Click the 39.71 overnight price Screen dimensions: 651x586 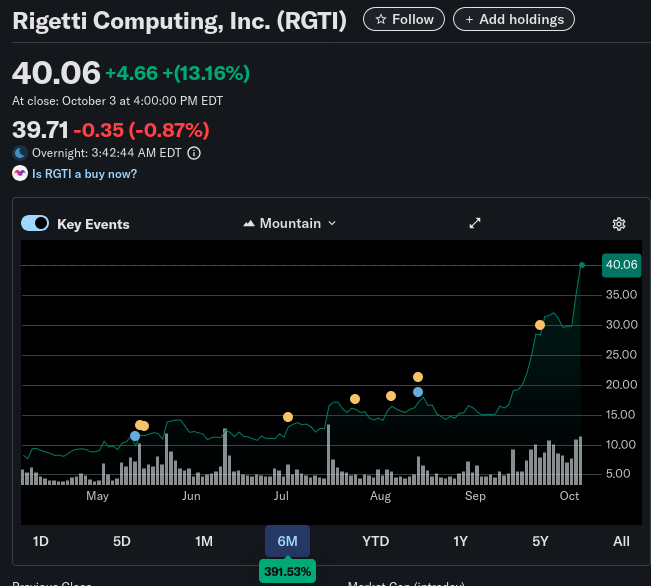(40, 130)
